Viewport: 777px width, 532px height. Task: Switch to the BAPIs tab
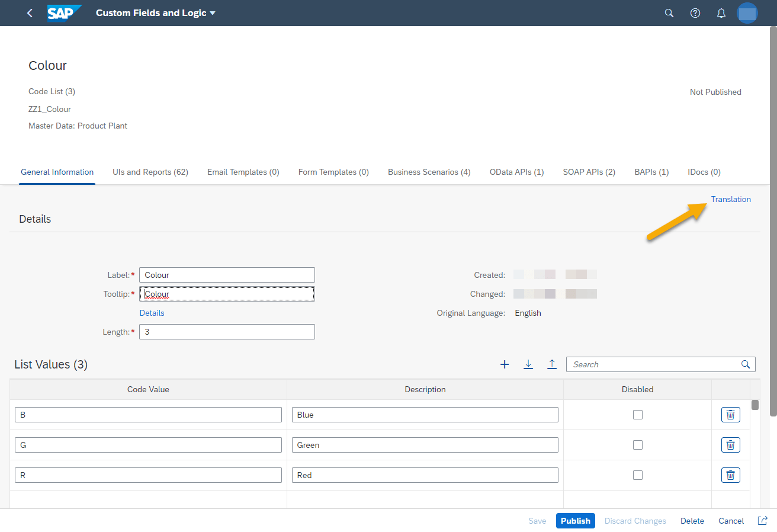pos(651,172)
